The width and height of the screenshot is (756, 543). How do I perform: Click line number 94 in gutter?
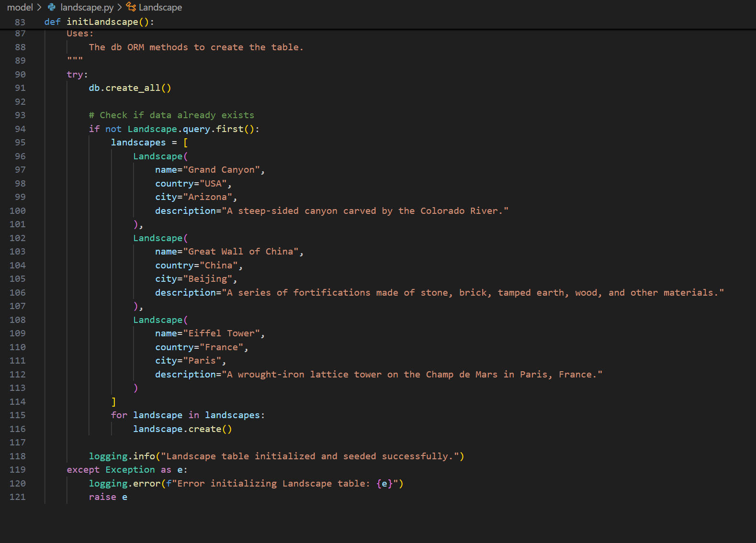(20, 129)
